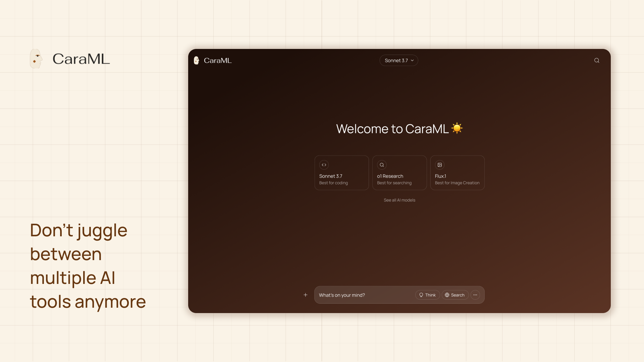Click the globe icon in Search button
Viewport: 644px width, 362px height.
[x=447, y=295]
